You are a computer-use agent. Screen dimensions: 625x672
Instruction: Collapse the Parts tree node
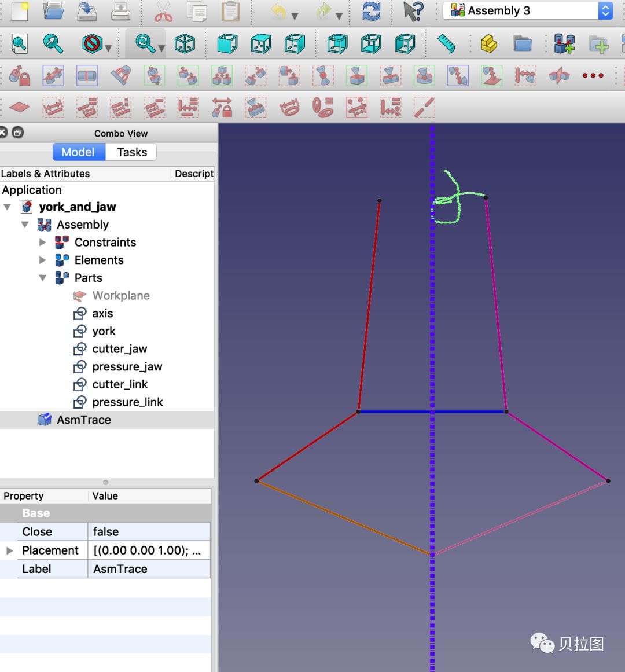point(42,278)
